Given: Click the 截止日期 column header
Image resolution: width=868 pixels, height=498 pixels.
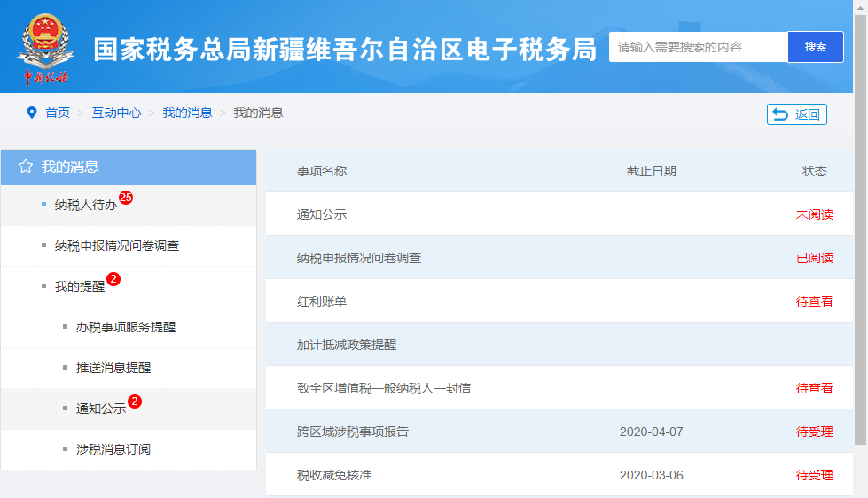Looking at the screenshot, I should 652,172.
